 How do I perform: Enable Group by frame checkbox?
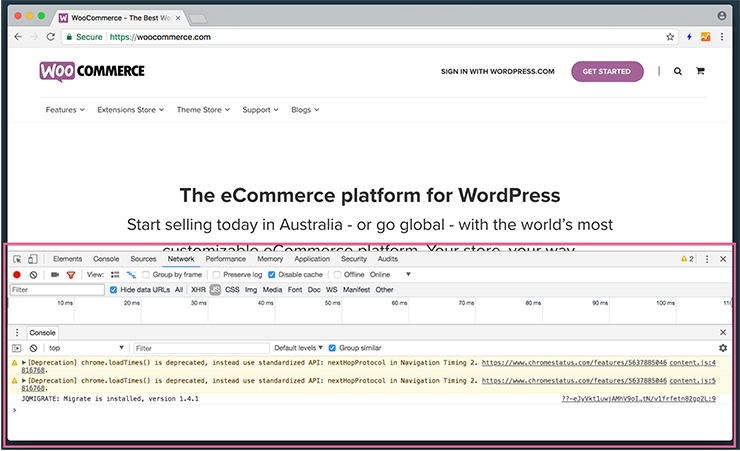click(x=146, y=275)
